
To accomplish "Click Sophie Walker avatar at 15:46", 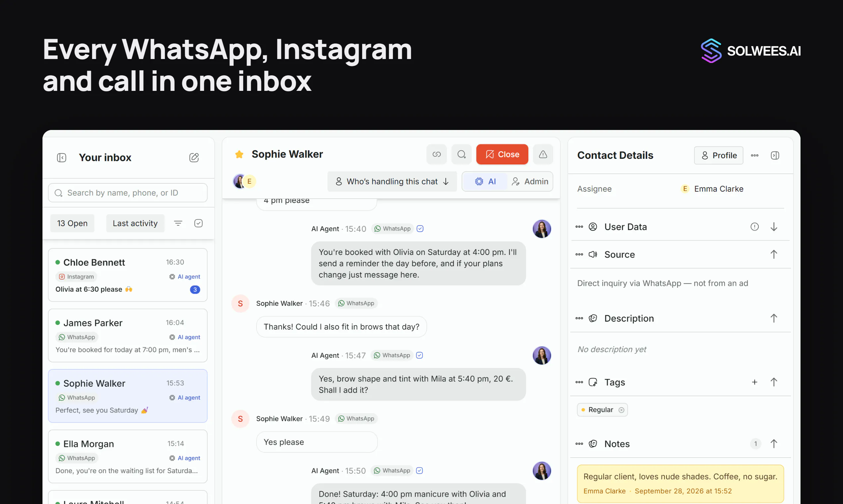I will (240, 303).
